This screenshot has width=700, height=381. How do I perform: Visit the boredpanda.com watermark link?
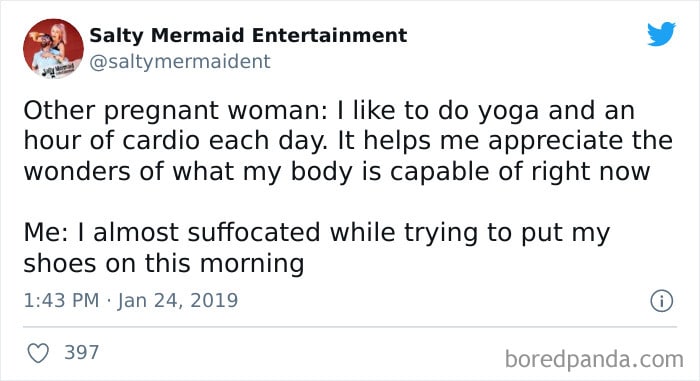[594, 359]
